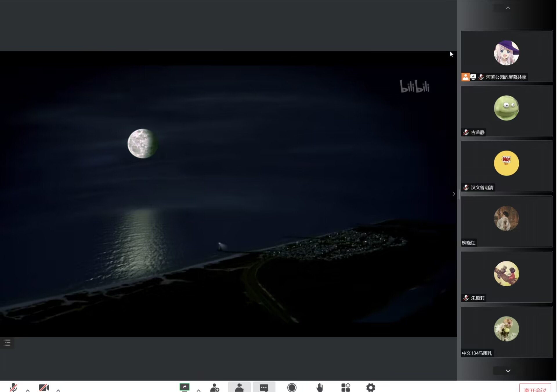Collapse the participant sidebar arrow
The height and width of the screenshot is (392, 557).
click(454, 194)
